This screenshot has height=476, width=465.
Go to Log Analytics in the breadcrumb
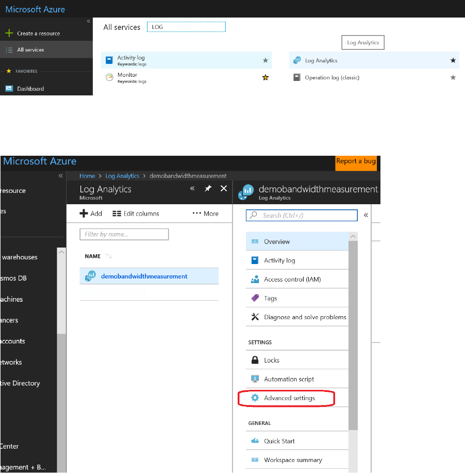point(122,176)
